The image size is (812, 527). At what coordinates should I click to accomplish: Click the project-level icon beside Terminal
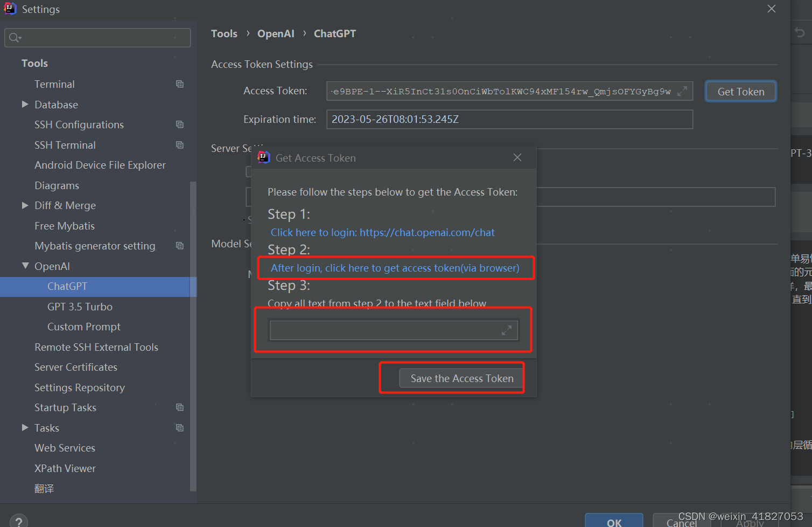(x=180, y=84)
